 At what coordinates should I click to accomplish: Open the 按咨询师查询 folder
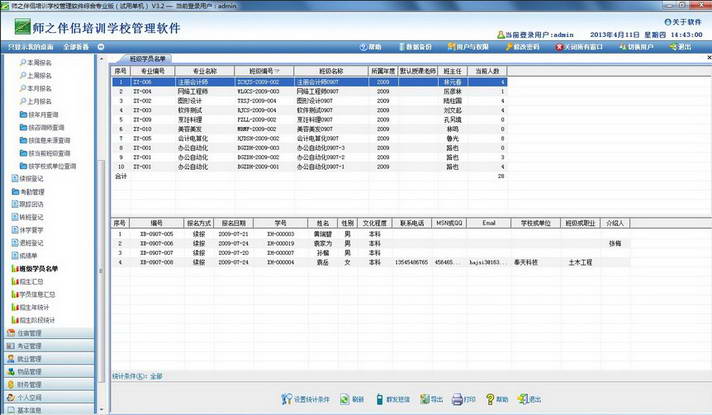pyautogui.click(x=42, y=127)
